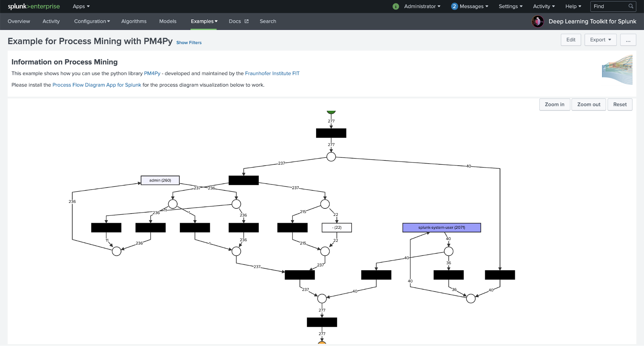
Task: Select the splunk-system-user (2071) node
Action: pyautogui.click(x=442, y=227)
